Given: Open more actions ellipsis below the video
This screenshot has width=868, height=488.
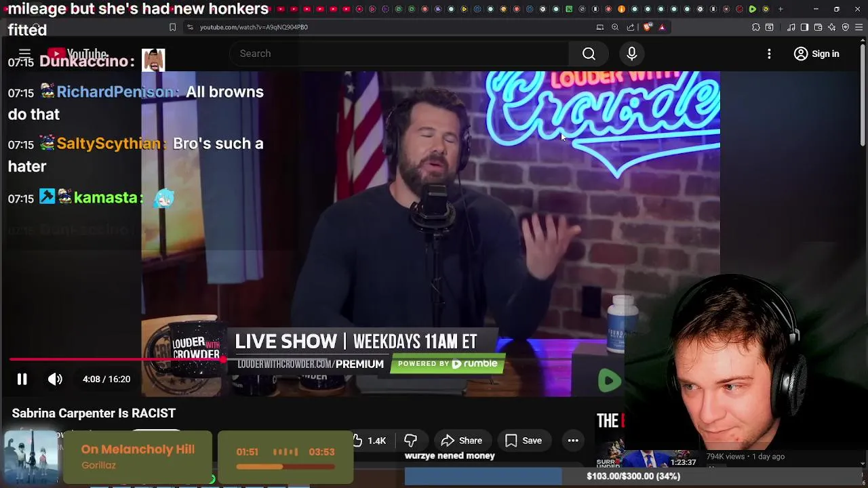Looking at the screenshot, I should (573, 441).
